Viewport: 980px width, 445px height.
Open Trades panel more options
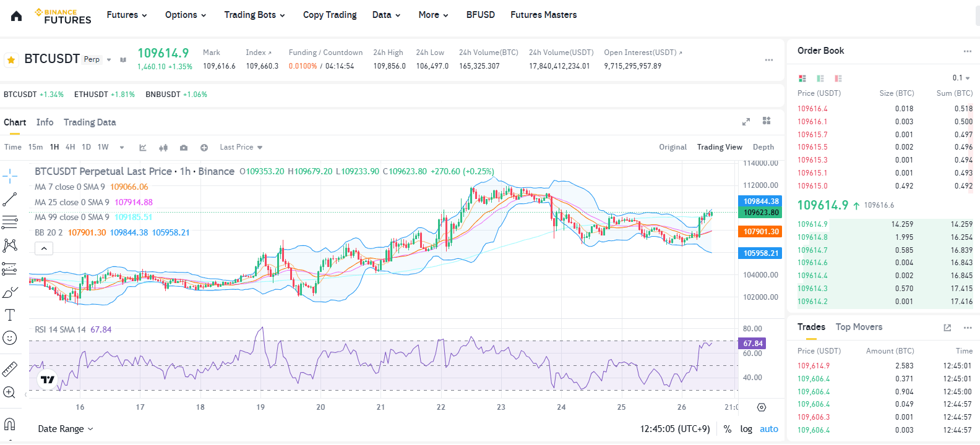968,328
